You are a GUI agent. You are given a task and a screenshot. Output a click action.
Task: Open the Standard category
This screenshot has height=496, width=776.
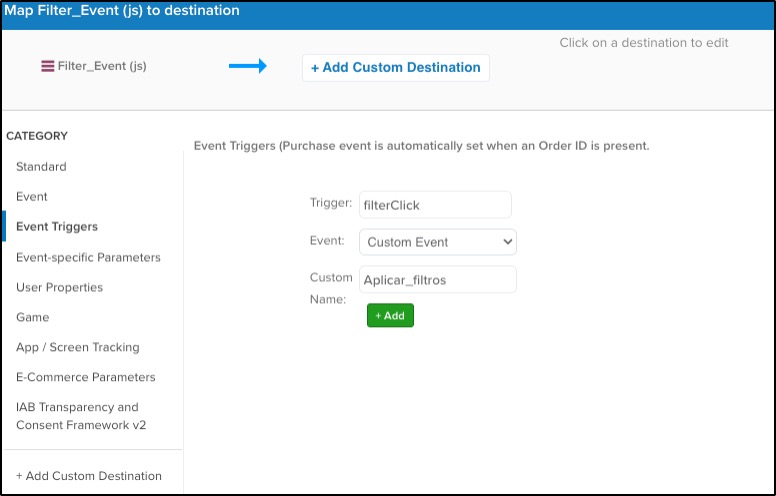pos(41,167)
